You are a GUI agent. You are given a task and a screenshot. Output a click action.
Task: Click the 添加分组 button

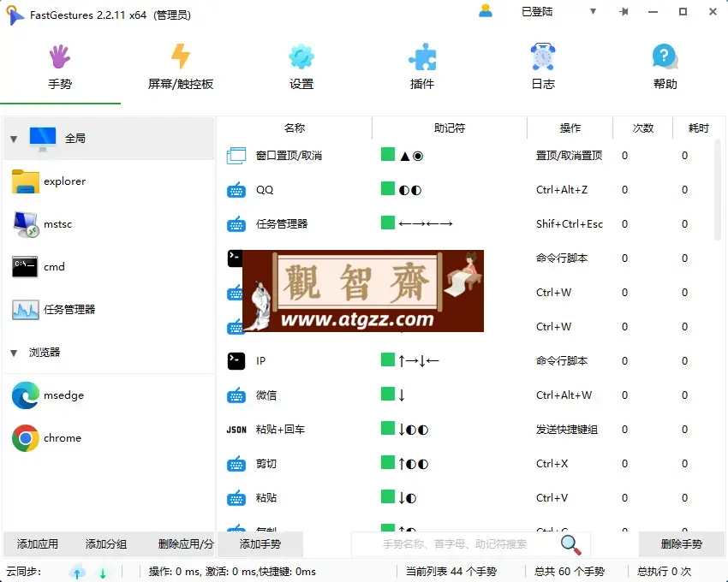tap(106, 544)
